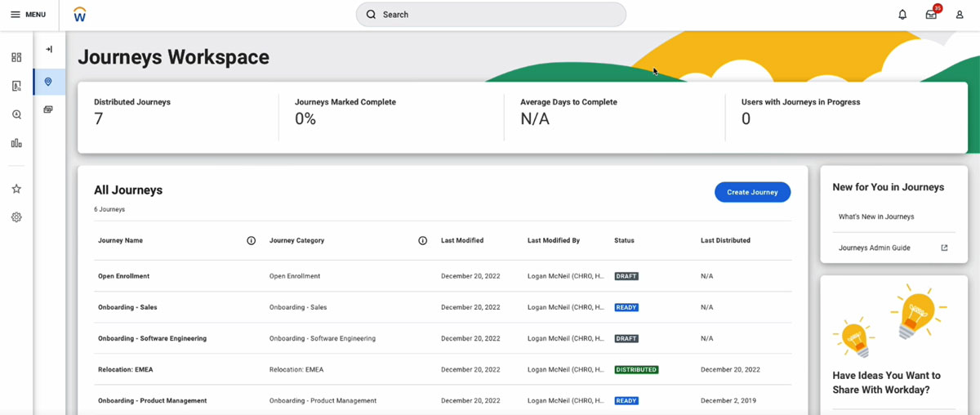Expand the secondary sidebar with arrow icon
The height and width of the screenshot is (415, 980).
tap(49, 49)
